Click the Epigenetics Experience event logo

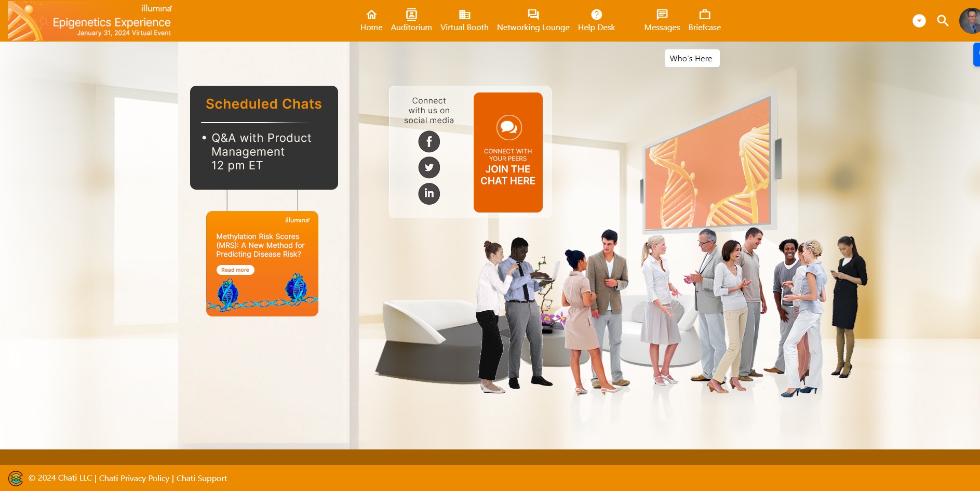pos(90,21)
